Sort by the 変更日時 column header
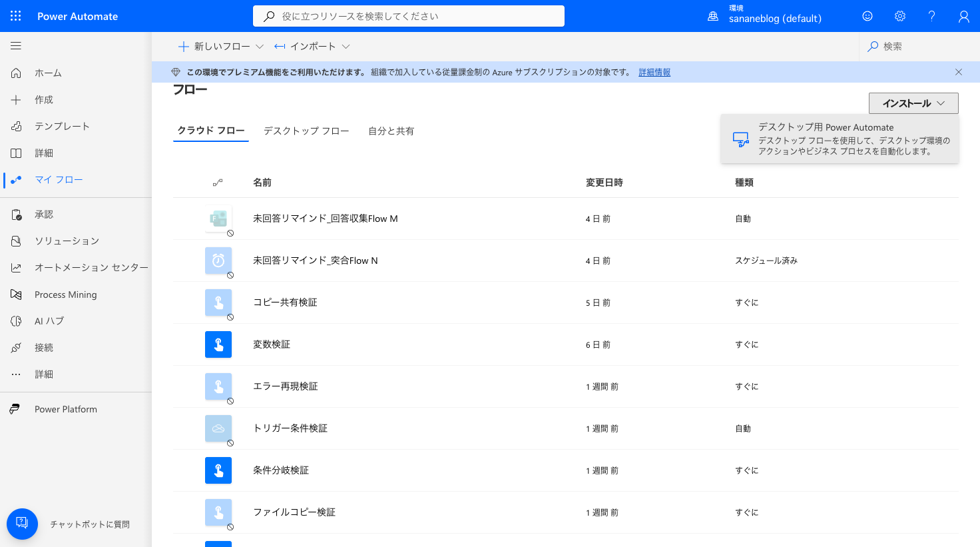This screenshot has width=980, height=547. click(605, 183)
